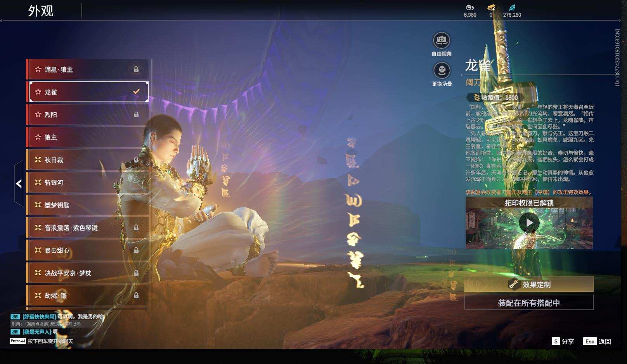
Task: Click the 装配在所有搭配中 button
Action: click(x=529, y=303)
